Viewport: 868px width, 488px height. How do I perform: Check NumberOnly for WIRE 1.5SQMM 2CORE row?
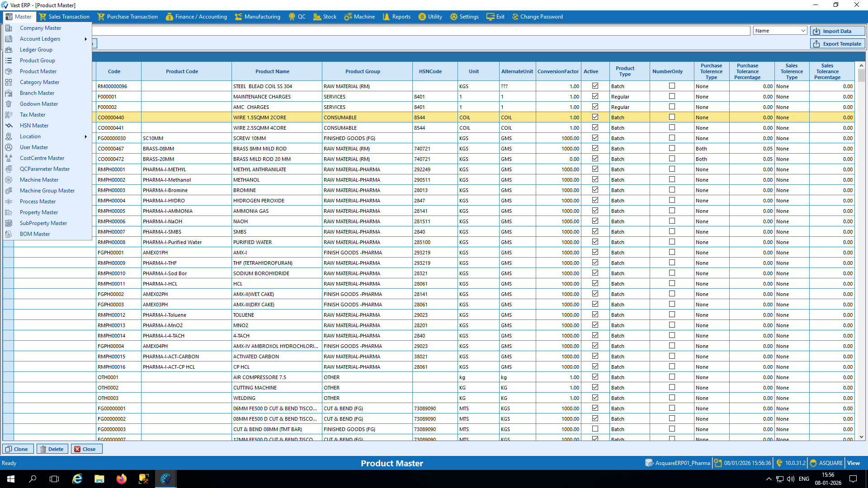[x=672, y=117]
